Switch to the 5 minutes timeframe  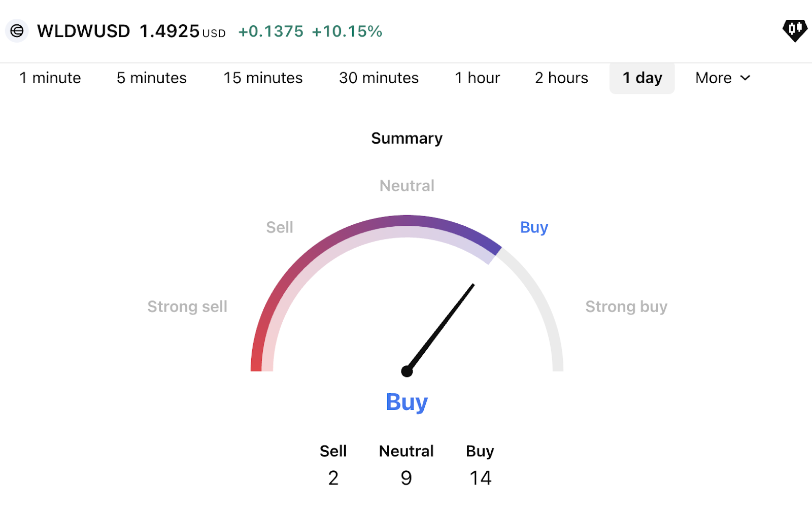(x=152, y=78)
